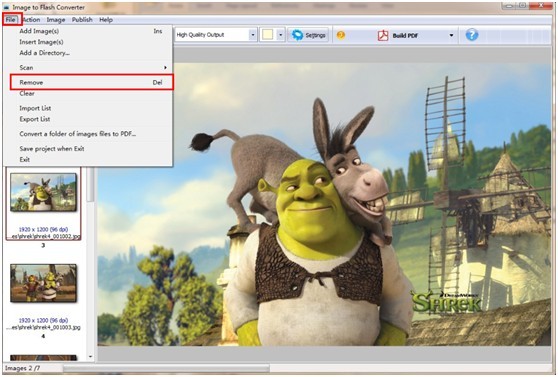Click the orange question mark icon
Viewport: 558px width, 377px height.
tap(341, 35)
